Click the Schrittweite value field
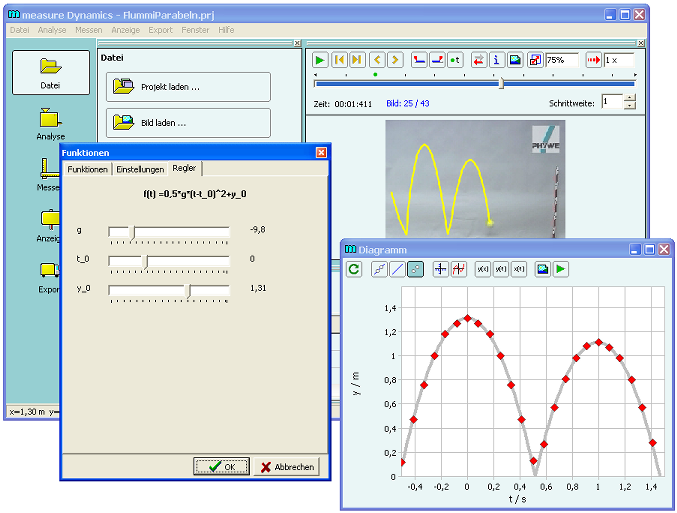 pyautogui.click(x=612, y=101)
